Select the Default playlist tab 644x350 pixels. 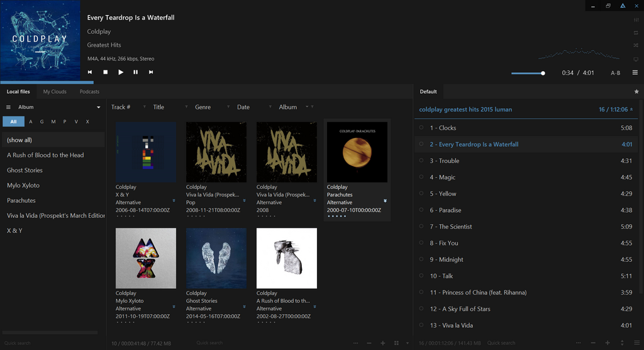tap(428, 92)
